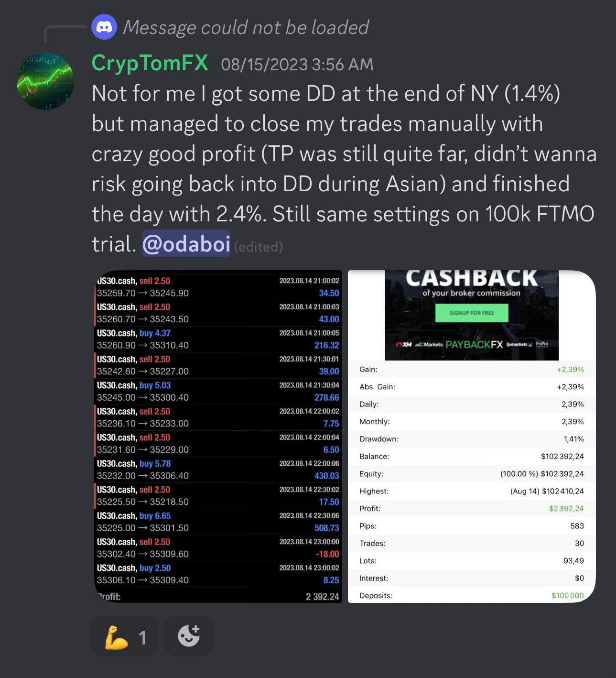The image size is (616, 678).
Task: Select the US30.cash buy 6.65 trade row
Action: (x=218, y=522)
